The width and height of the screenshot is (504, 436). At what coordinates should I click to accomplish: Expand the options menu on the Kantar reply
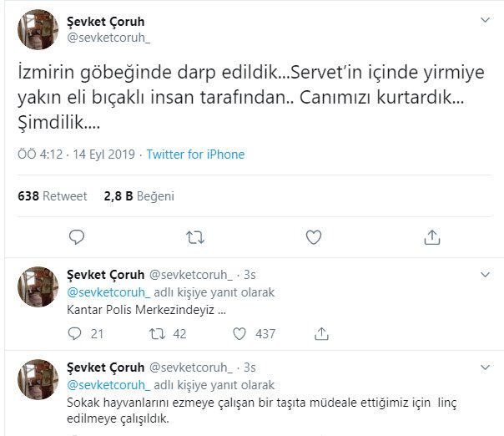point(485,275)
